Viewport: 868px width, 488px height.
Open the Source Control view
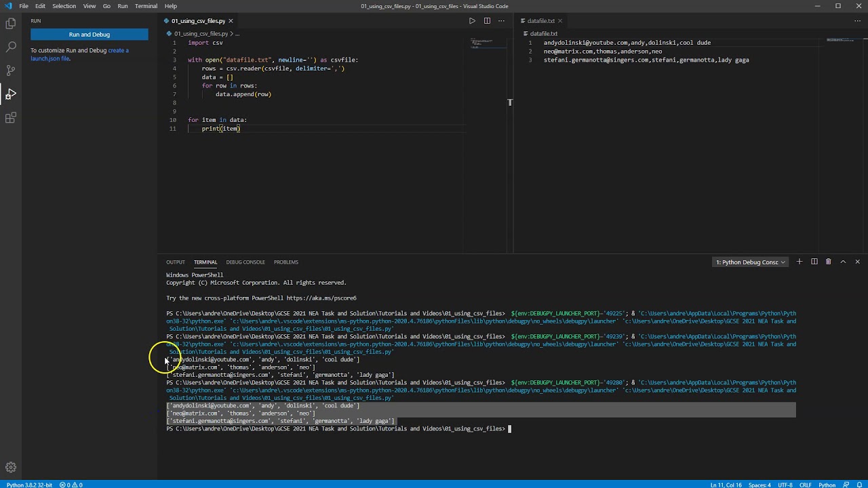[11, 70]
